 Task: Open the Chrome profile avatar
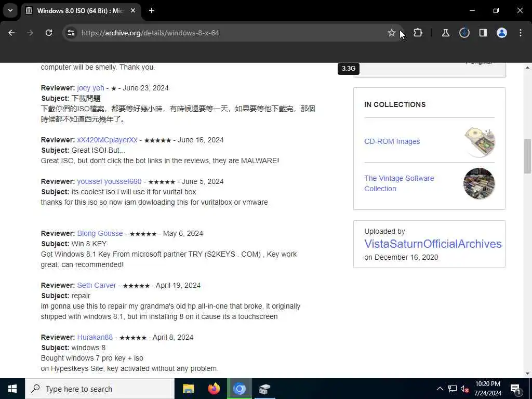[x=502, y=33]
